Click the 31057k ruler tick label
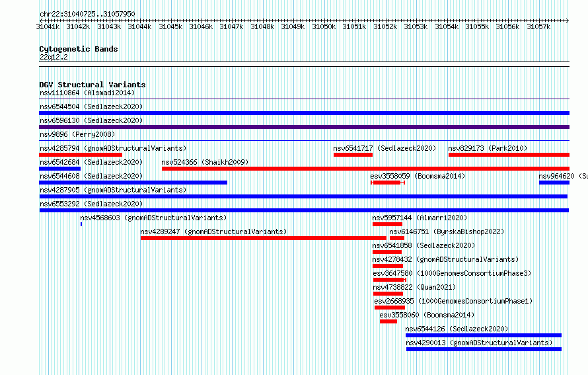 (x=538, y=26)
